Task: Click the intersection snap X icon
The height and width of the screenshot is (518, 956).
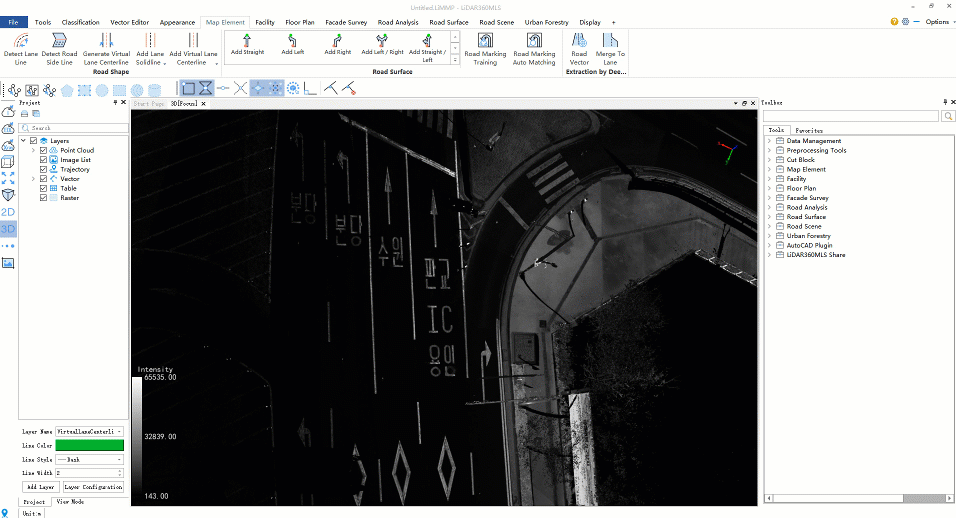Action: pyautogui.click(x=240, y=89)
